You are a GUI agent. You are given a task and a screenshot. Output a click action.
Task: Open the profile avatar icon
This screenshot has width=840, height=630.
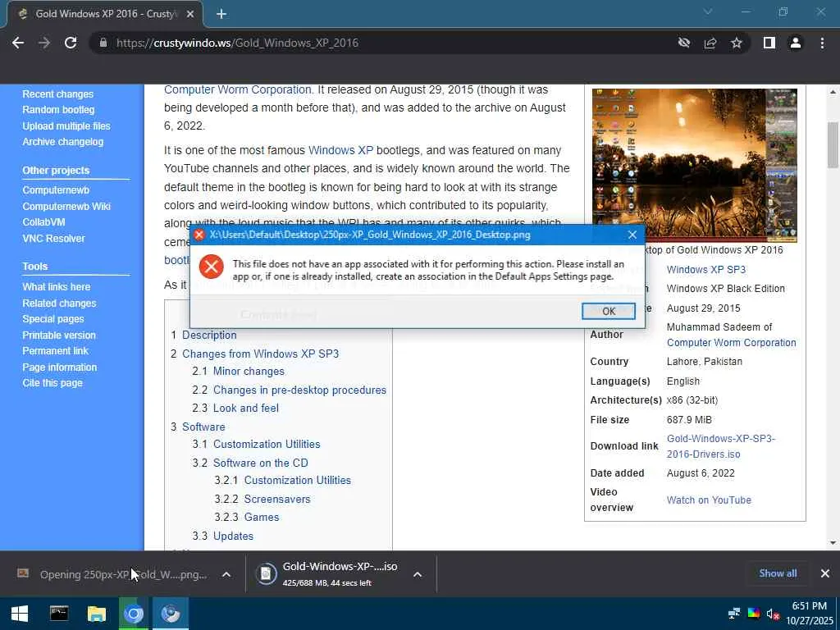pyautogui.click(x=796, y=43)
